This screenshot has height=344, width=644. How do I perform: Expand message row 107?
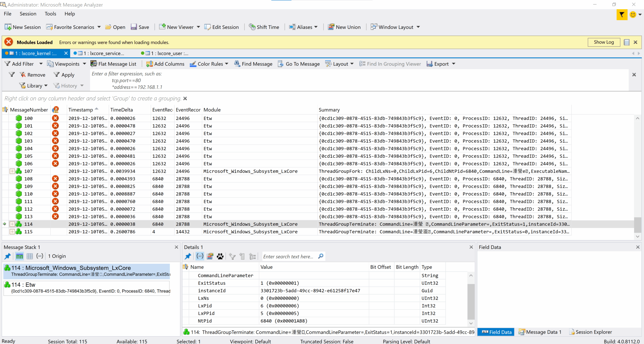(12, 171)
